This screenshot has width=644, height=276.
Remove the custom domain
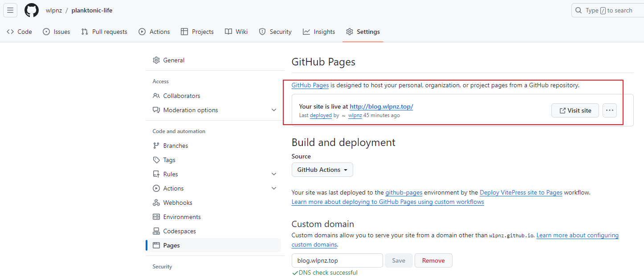click(433, 260)
